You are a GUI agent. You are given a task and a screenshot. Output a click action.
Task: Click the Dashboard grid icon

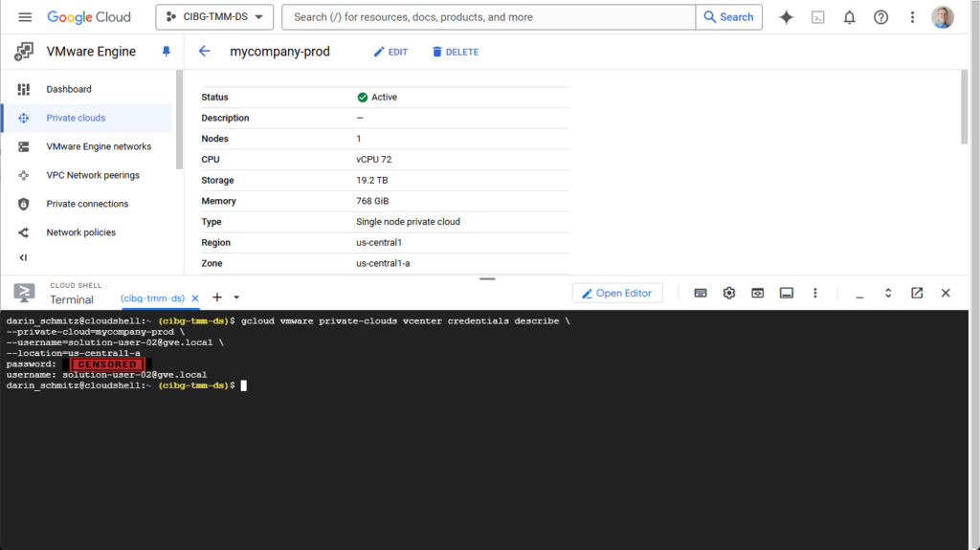click(24, 89)
